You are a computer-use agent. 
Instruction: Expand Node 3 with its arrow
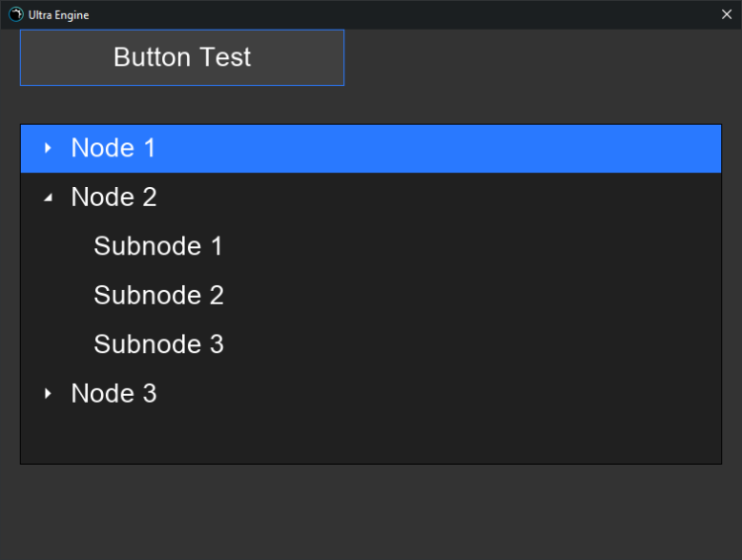coord(47,394)
